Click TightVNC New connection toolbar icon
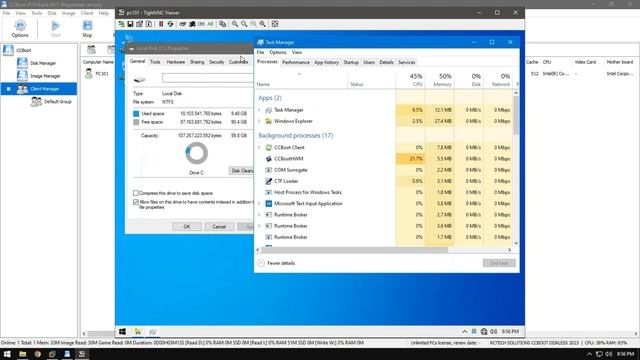This screenshot has width=640, height=360. tap(121, 24)
